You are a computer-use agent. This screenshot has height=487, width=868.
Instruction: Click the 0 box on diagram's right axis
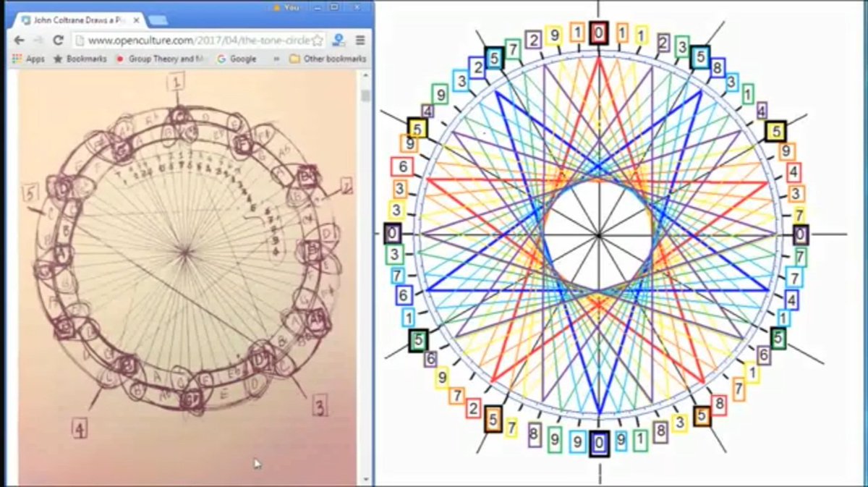(x=800, y=234)
